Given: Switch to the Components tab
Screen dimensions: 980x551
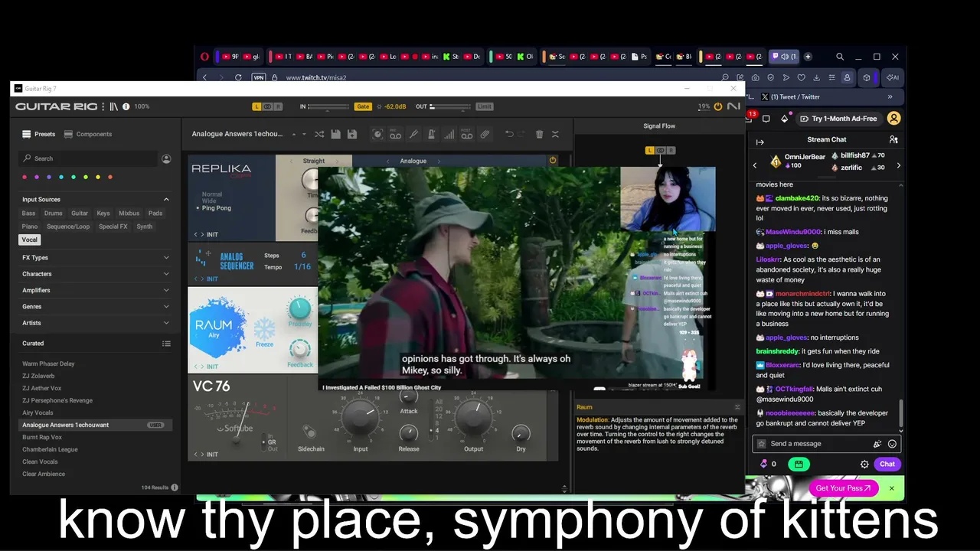Looking at the screenshot, I should pos(88,134).
